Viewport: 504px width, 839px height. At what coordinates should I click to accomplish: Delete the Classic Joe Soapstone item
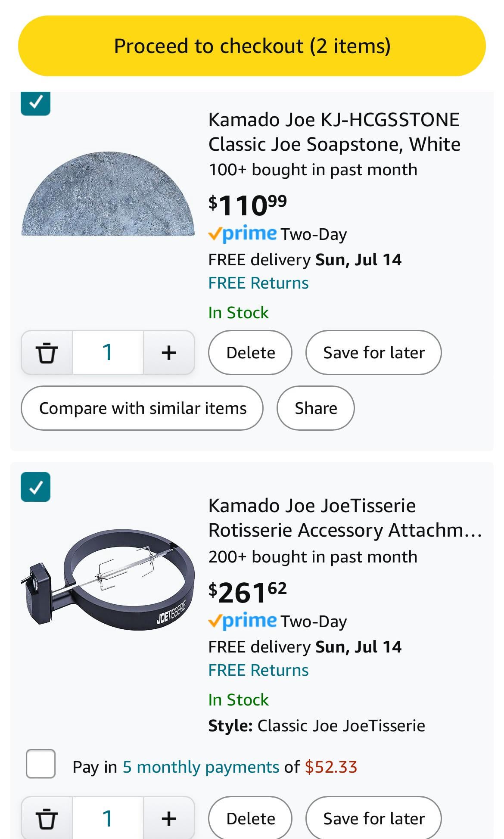coord(250,353)
